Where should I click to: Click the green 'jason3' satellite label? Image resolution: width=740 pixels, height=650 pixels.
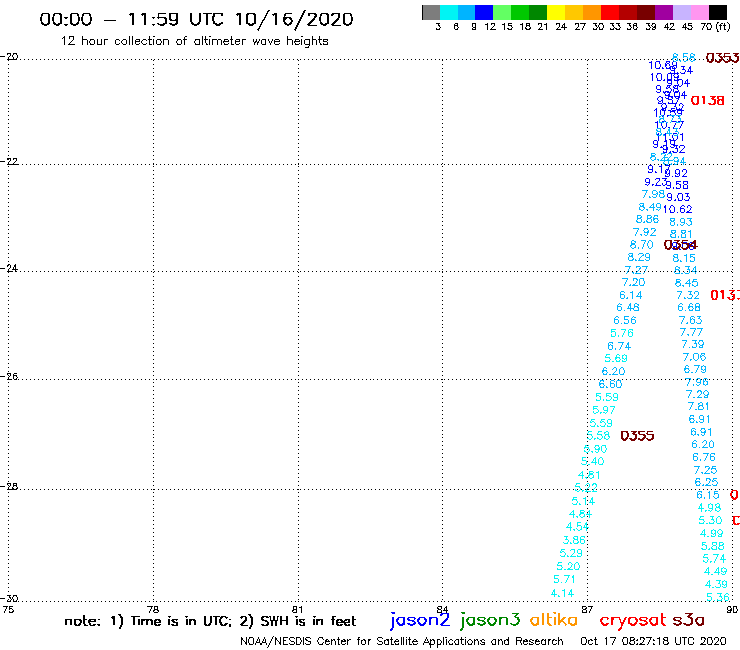click(x=490, y=620)
